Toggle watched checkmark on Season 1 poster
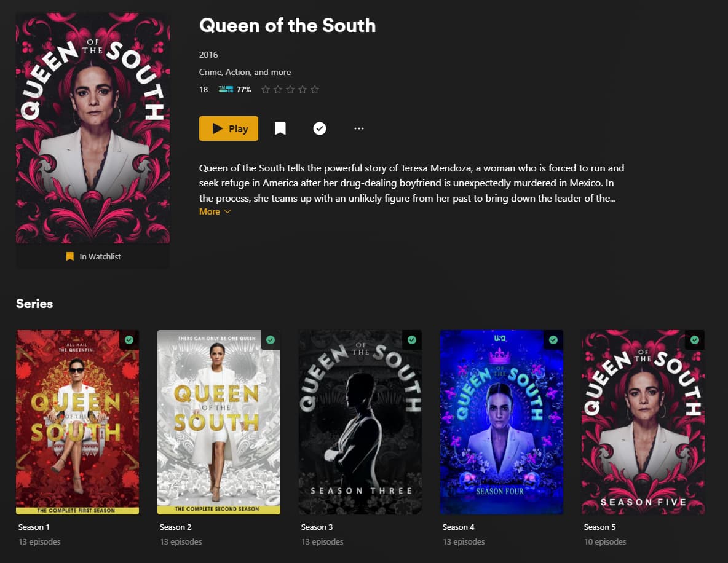This screenshot has width=728, height=563. pos(129,340)
